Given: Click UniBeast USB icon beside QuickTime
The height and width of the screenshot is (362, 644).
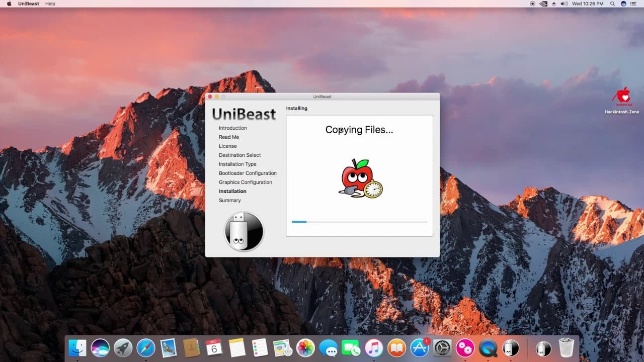Looking at the screenshot, I should coord(511,347).
